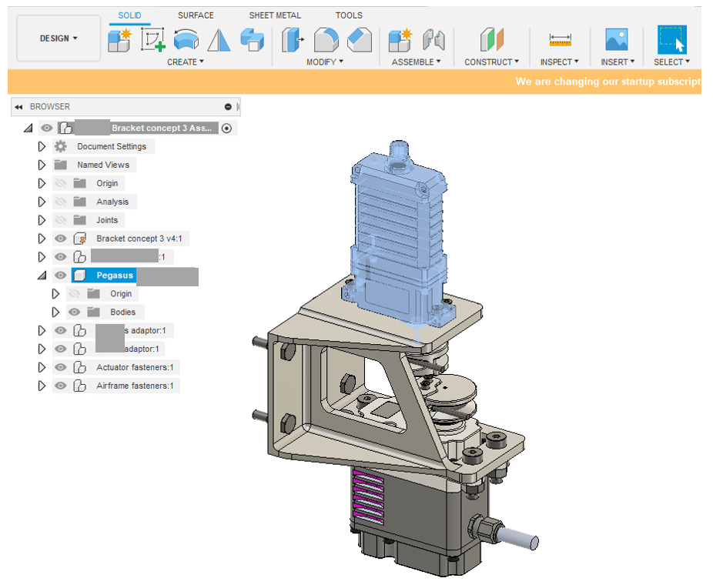Click the startup subscription banner
The height and width of the screenshot is (588, 713).
pos(355,82)
